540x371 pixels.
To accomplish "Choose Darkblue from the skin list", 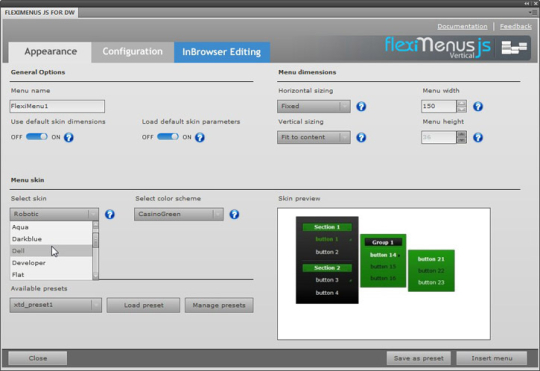I will (x=51, y=239).
